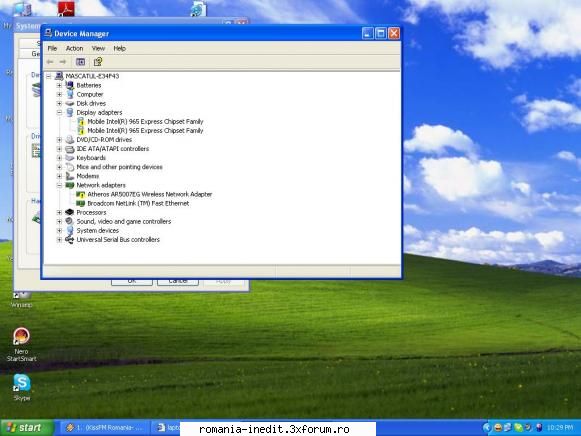Select the IDE ATA/ATAPI controllers icon
Screen dimensions: 581x436
click(70, 149)
